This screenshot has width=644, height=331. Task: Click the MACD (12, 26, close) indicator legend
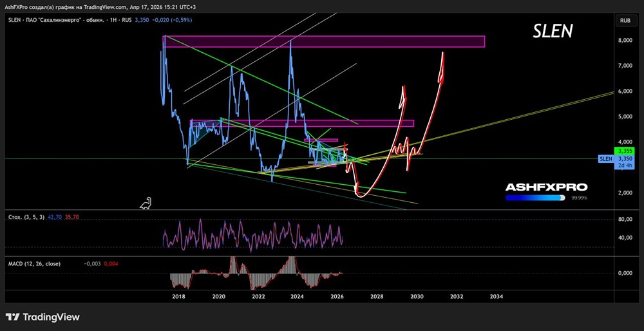(35, 263)
